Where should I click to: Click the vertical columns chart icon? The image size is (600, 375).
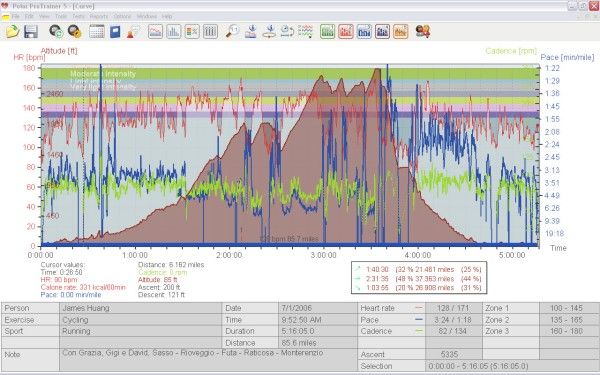point(210,31)
